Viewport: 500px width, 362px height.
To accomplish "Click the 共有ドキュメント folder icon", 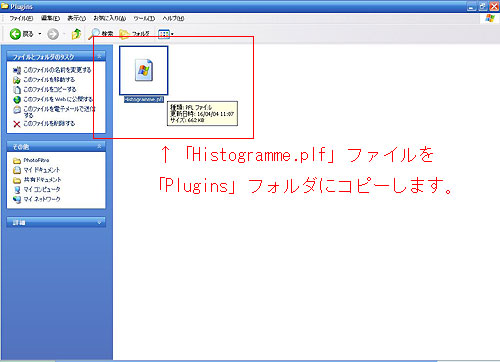I will 17,180.
